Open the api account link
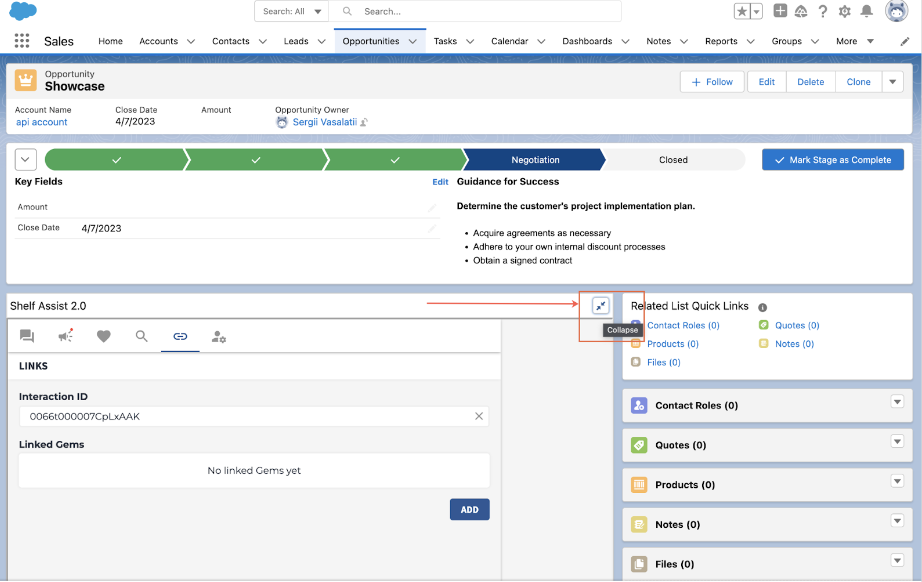This screenshot has width=922, height=582. [42, 122]
